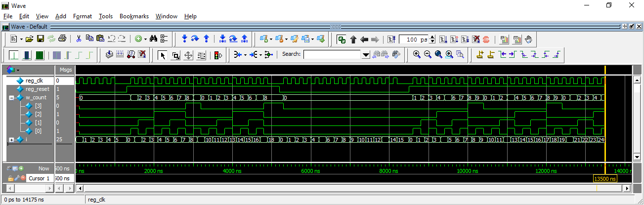Image resolution: width=644 pixels, height=205 pixels.
Task: Open the Add menu
Action: point(61,16)
